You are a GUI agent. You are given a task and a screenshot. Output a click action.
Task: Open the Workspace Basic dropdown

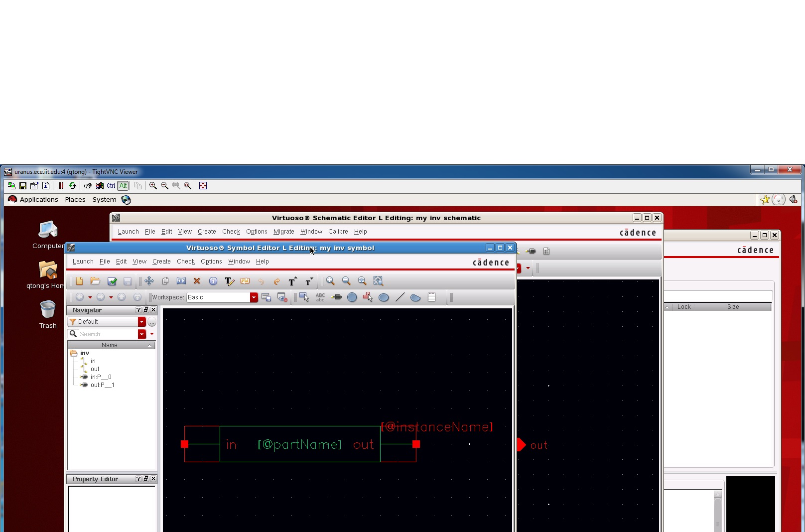point(254,297)
